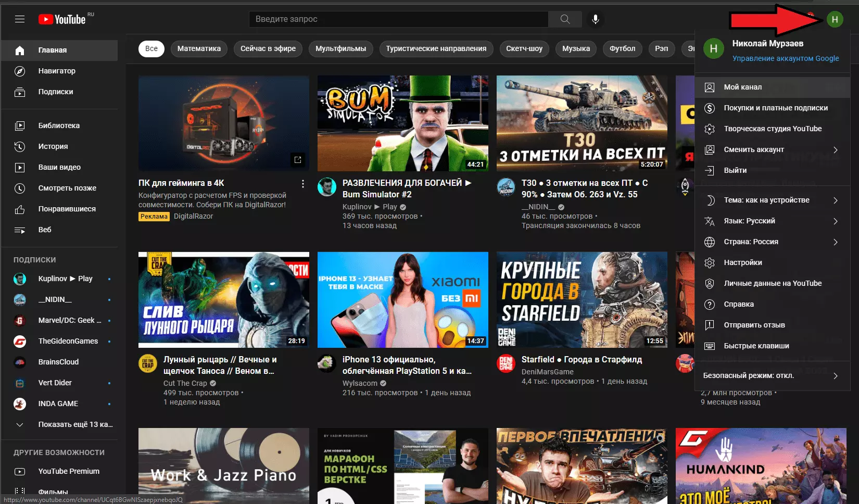Screen dimensions: 859x504
Task: Open _NIDIN_ subscription channel
Action: (x=59, y=299)
